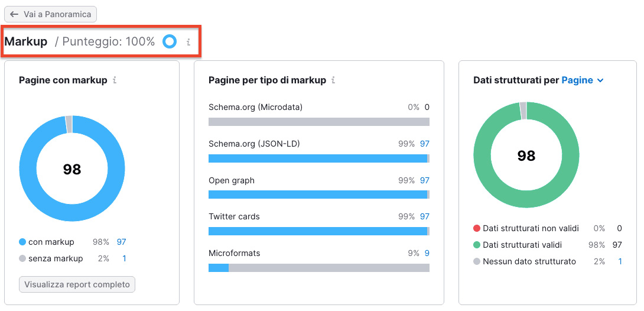
Task: Open con markup count link 97
Action: 121,242
